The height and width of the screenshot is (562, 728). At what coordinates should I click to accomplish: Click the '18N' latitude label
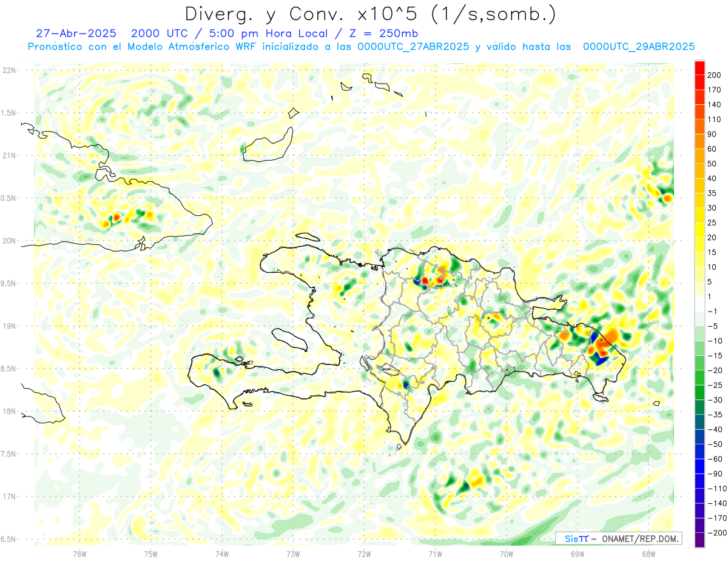tap(8, 411)
